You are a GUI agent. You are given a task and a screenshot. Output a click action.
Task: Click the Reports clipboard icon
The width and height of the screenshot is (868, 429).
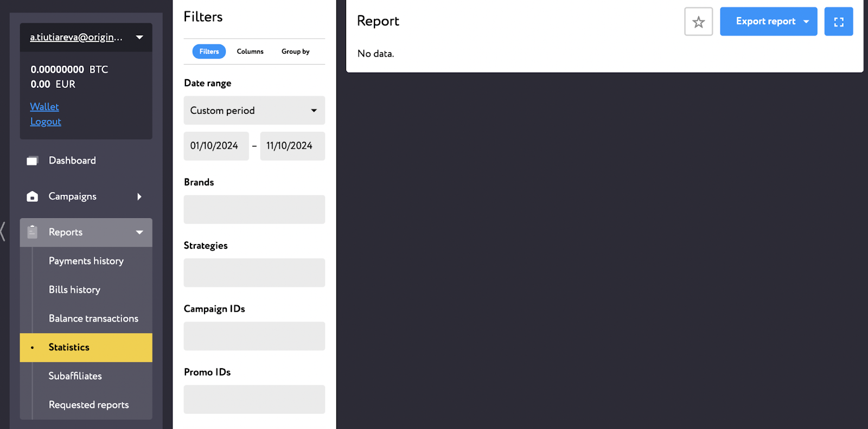[33, 232]
